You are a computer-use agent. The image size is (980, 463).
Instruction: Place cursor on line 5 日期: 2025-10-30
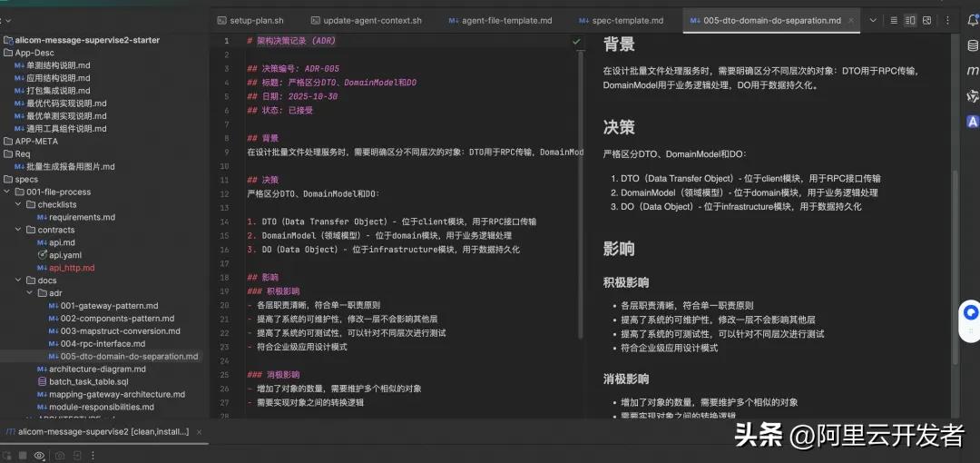pos(292,96)
